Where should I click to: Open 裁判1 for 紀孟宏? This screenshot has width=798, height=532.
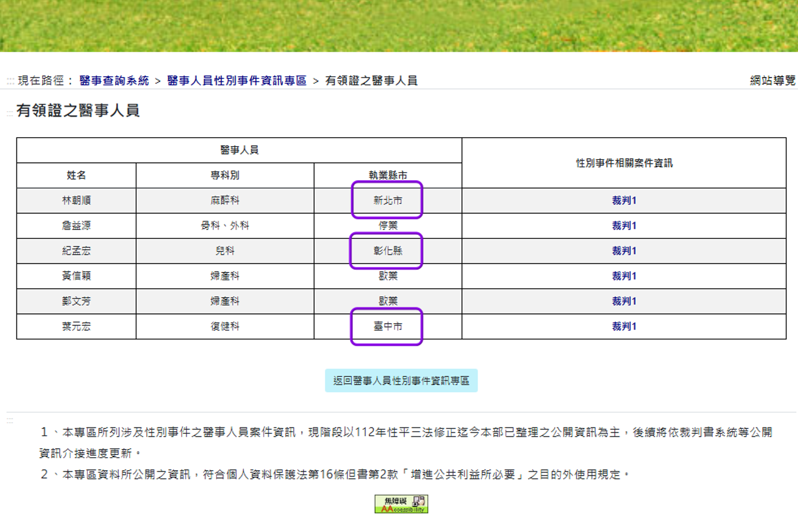[625, 251]
